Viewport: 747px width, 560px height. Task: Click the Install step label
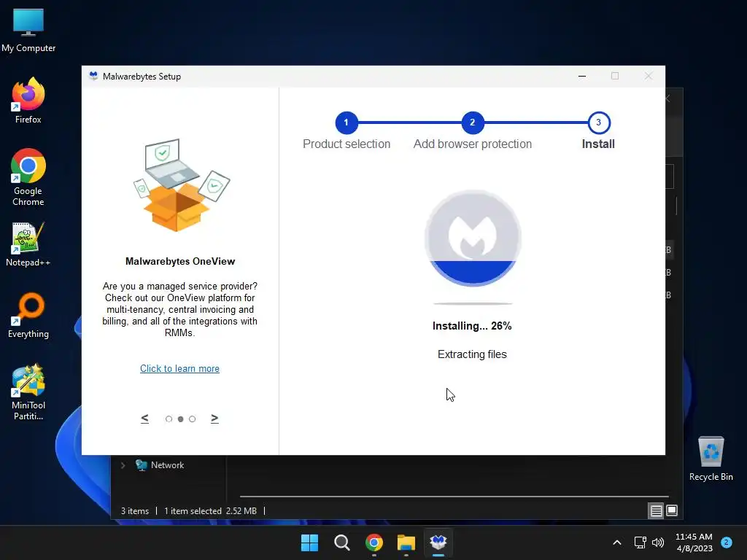598,144
